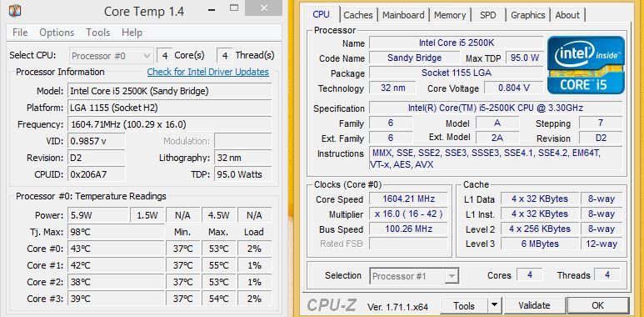Open the Tools menu in Core Temp

pos(97,33)
